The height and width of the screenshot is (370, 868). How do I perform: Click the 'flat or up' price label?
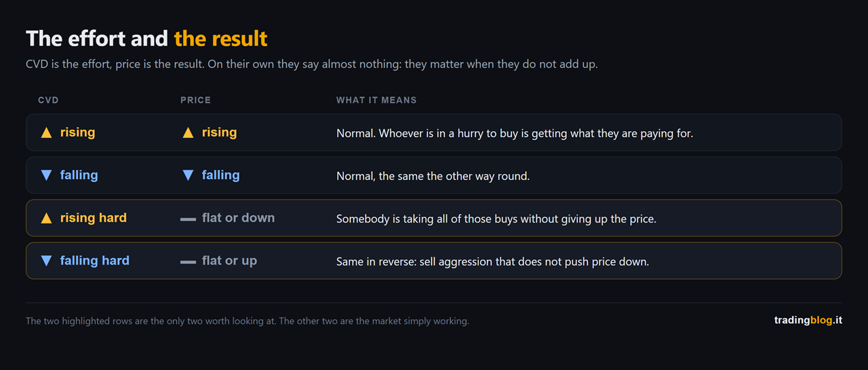point(229,261)
